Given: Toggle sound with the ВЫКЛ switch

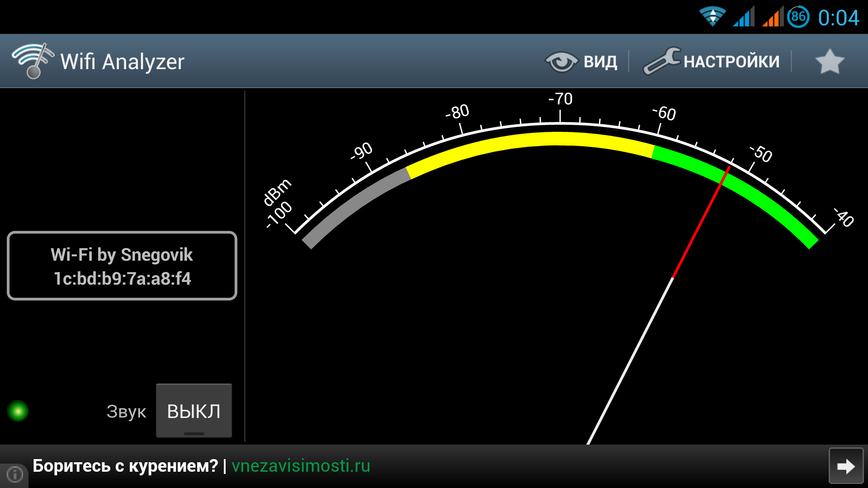Looking at the screenshot, I should click(194, 411).
